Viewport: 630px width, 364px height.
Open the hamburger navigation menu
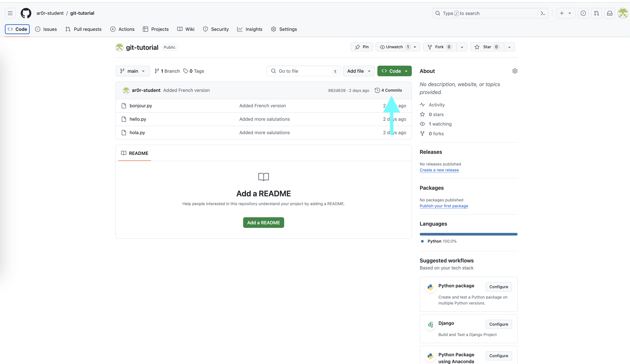point(10,13)
